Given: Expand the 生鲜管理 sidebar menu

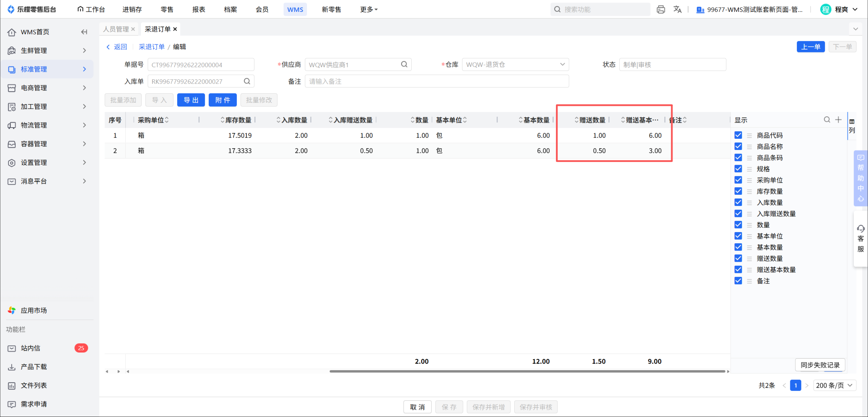Looking at the screenshot, I should click(x=47, y=51).
